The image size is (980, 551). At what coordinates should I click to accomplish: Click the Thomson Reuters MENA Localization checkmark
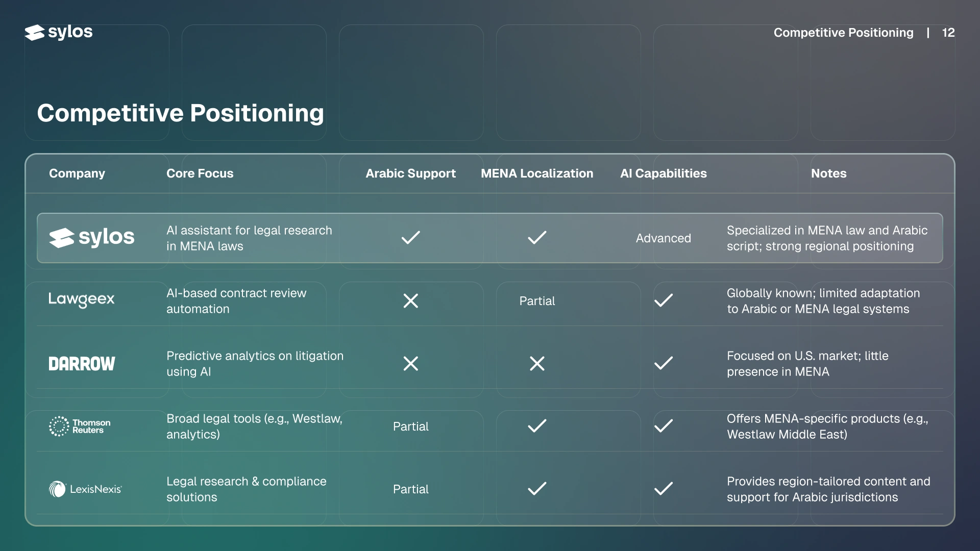(537, 425)
